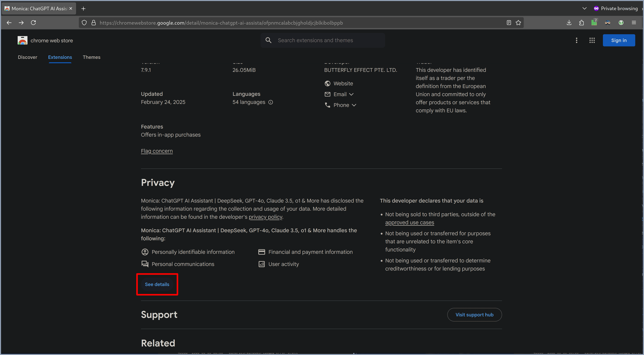Click the Offers in-app purchases text
Screen dimensions: 644x355
coord(171,135)
